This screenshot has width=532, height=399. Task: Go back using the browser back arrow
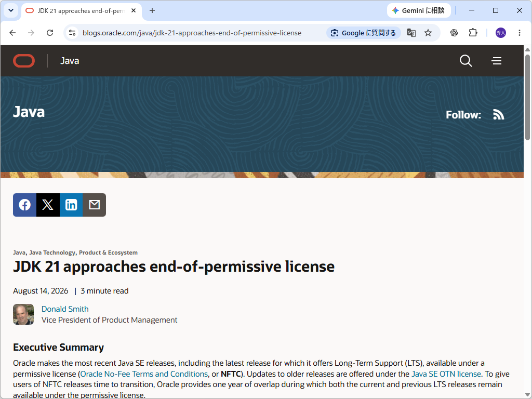(x=12, y=33)
